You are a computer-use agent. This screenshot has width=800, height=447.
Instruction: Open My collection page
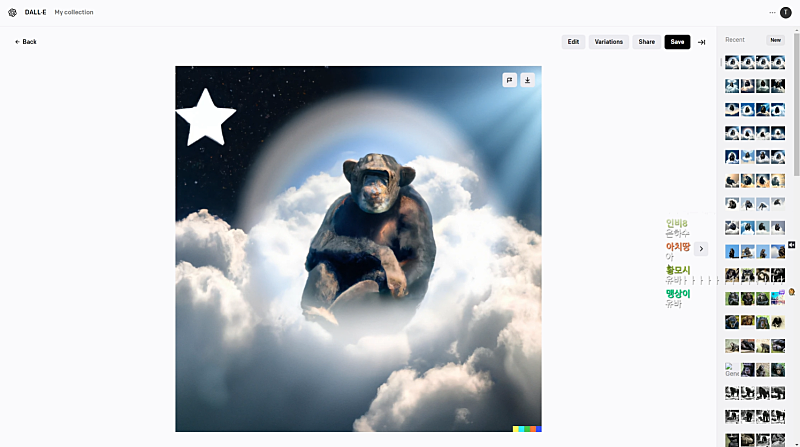(74, 12)
